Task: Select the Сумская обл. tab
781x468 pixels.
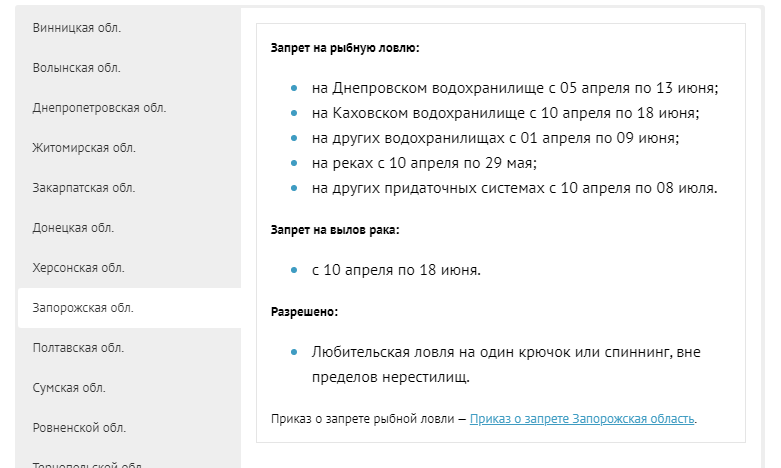Action: pos(69,388)
